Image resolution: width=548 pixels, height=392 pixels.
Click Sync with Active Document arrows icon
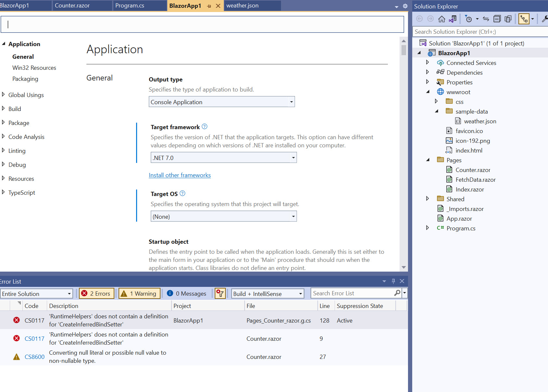click(486, 19)
